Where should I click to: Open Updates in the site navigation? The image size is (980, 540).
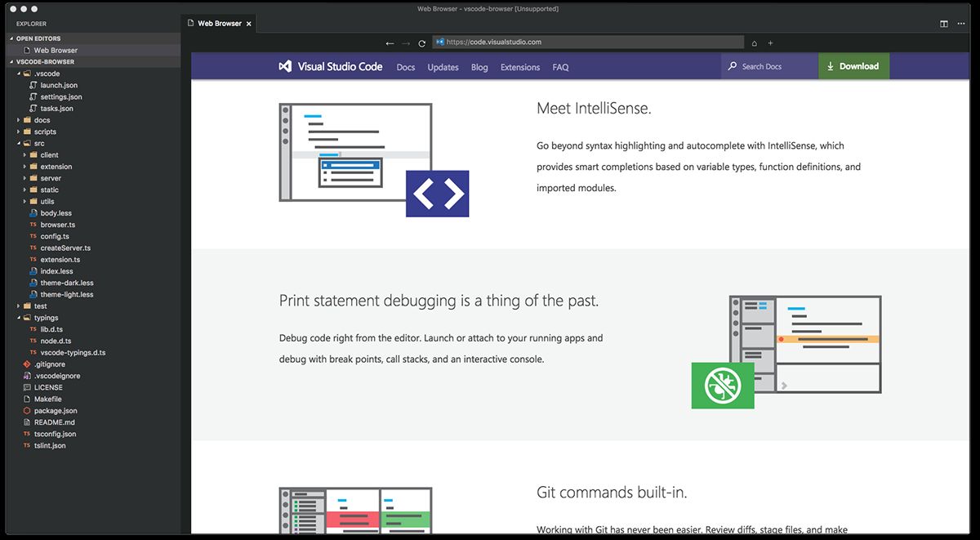[x=443, y=67]
